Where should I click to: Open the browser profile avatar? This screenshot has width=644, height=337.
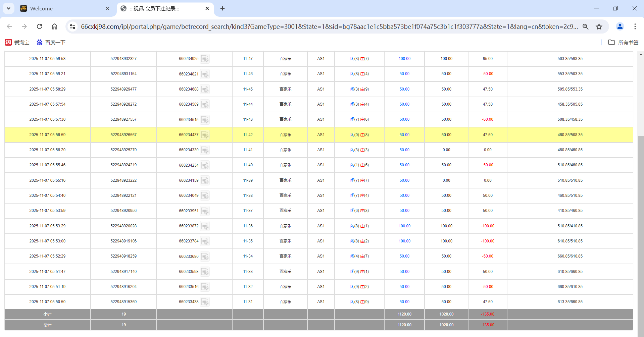620,26
